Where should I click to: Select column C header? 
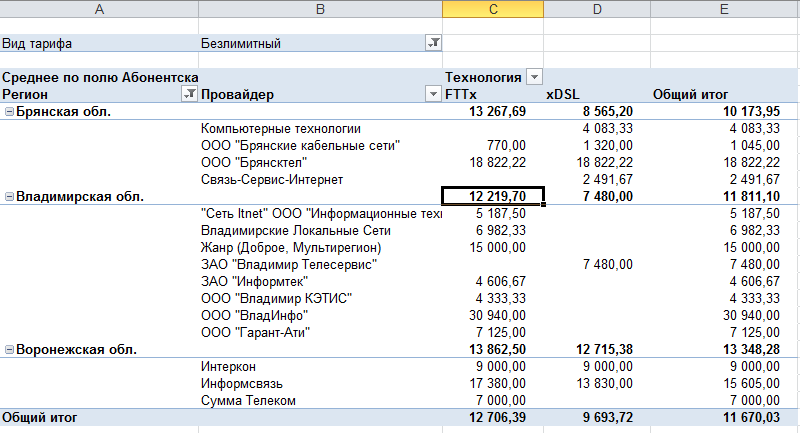(493, 9)
